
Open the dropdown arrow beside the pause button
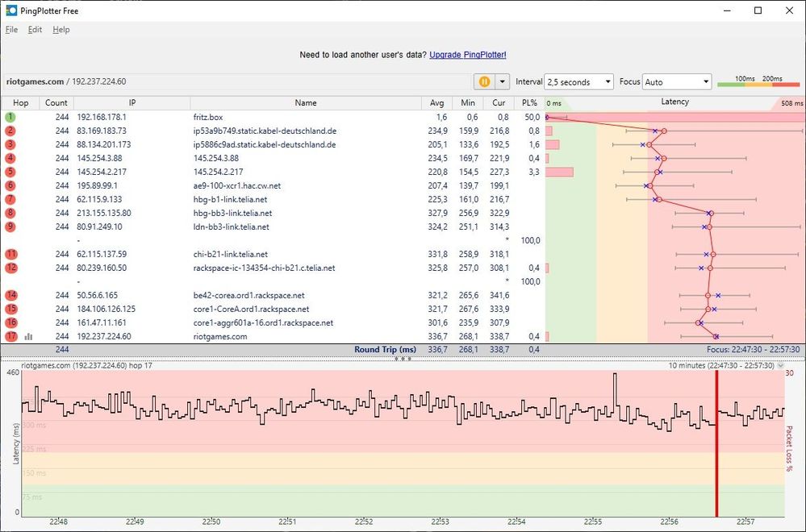tap(502, 81)
